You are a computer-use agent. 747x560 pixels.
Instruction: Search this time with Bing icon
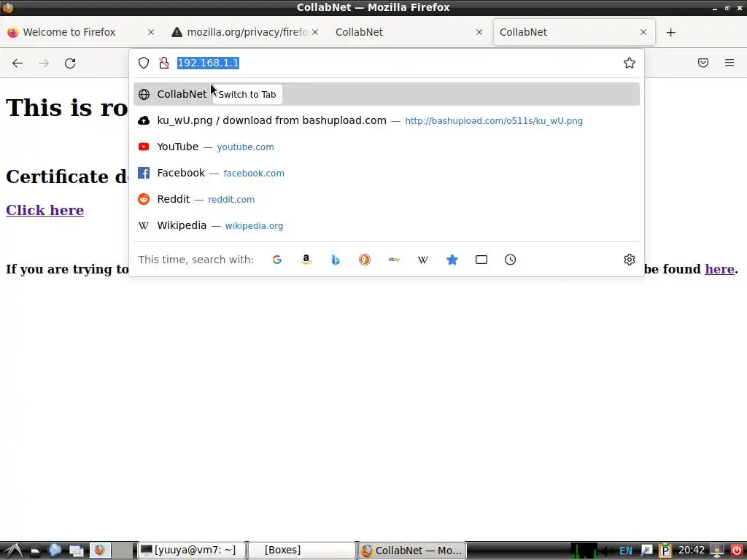(336, 260)
